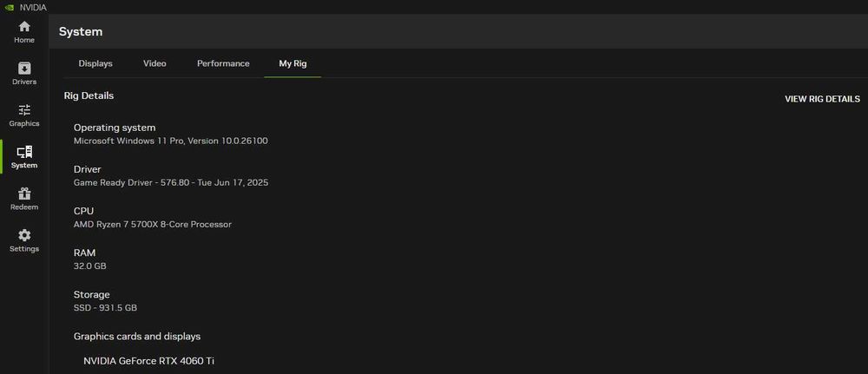
Task: Click the SSD 931.5 GB storage value
Action: (x=105, y=307)
